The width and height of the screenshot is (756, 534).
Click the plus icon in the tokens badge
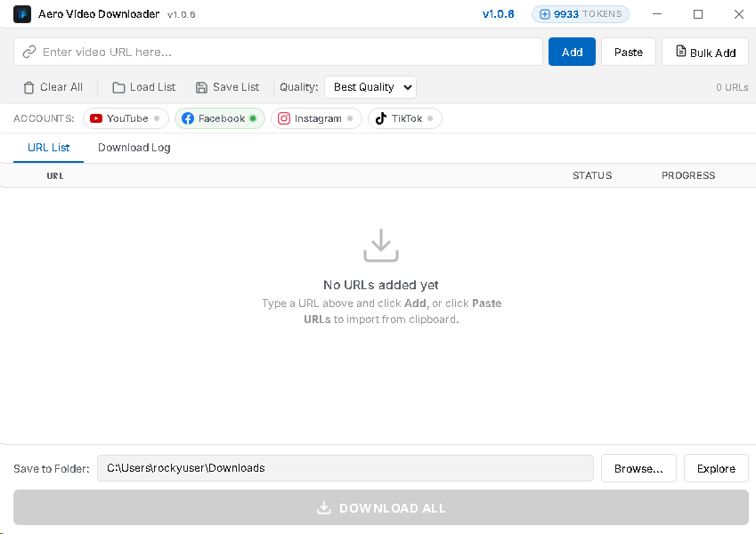click(544, 14)
